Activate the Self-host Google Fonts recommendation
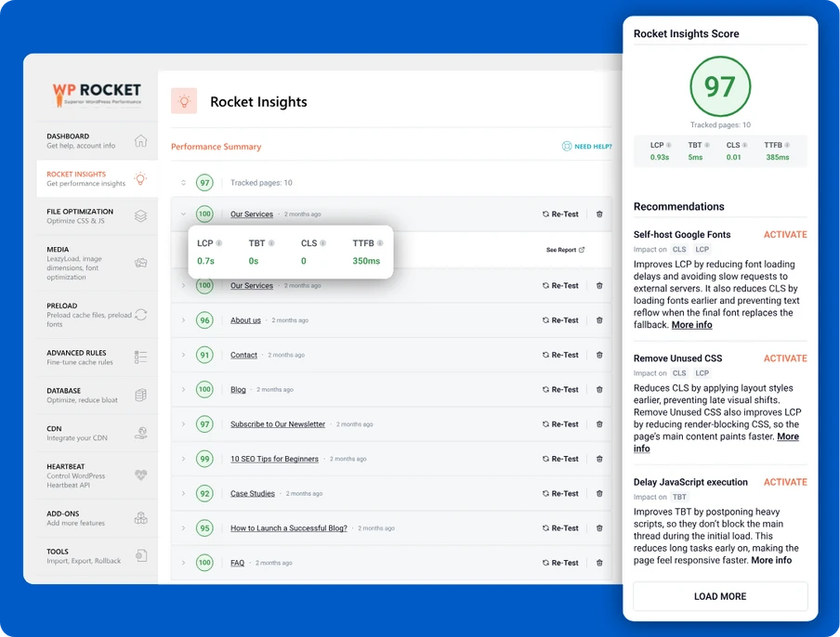 785,234
